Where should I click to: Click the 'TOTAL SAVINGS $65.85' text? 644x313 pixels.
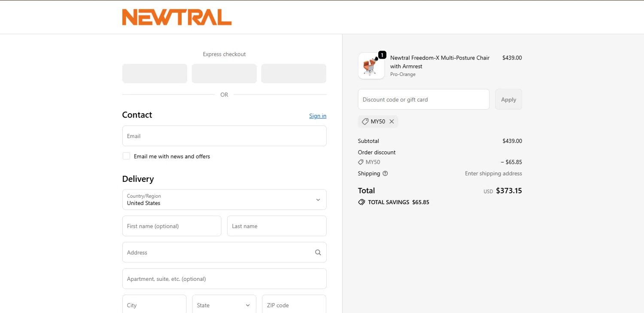398,202
